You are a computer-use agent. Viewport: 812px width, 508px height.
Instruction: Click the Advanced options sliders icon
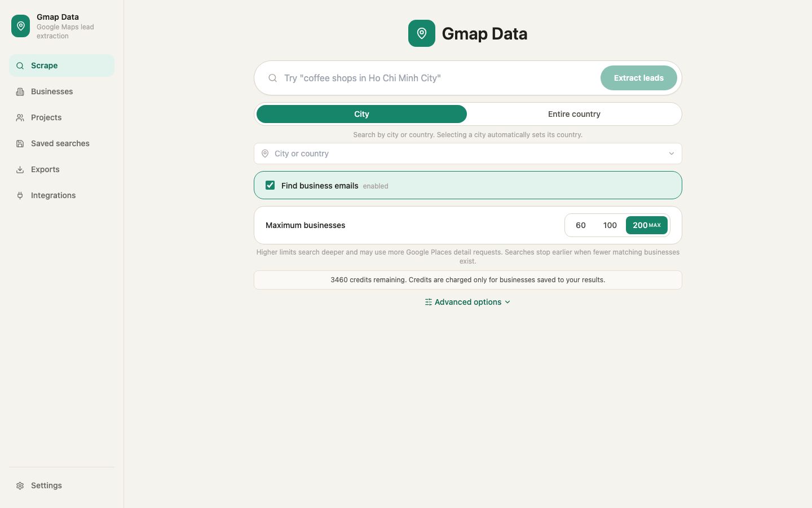(429, 302)
